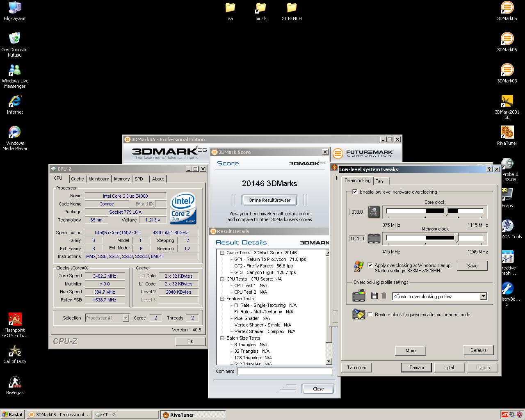The width and height of the screenshot is (525, 420).
Task: Click the Result Details scrollbar down arrow
Action: 329,361
